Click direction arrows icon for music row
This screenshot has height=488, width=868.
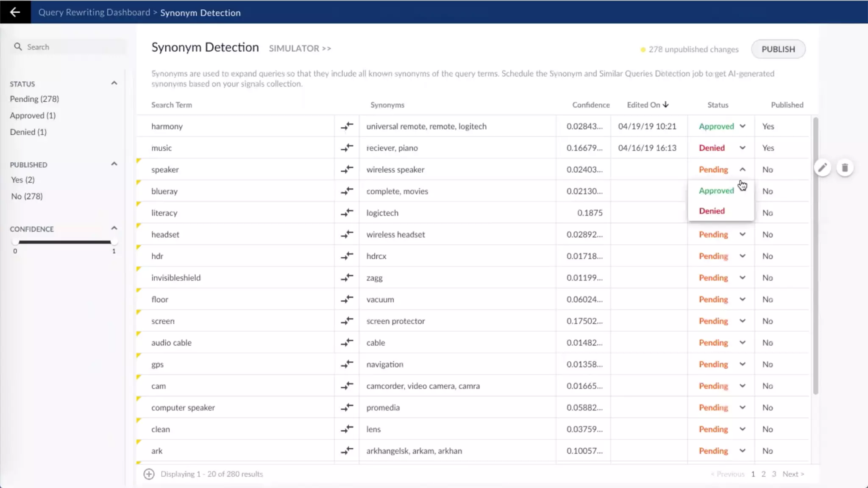coord(347,148)
